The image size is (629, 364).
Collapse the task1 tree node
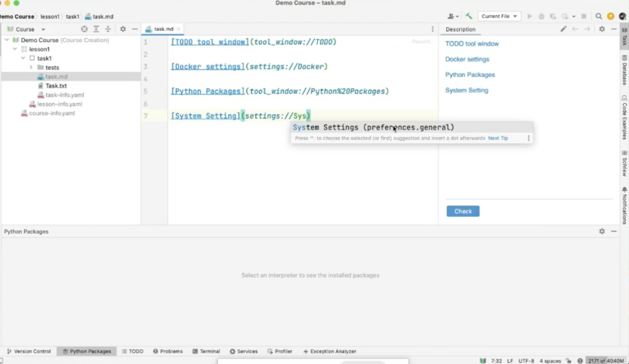coord(23,58)
